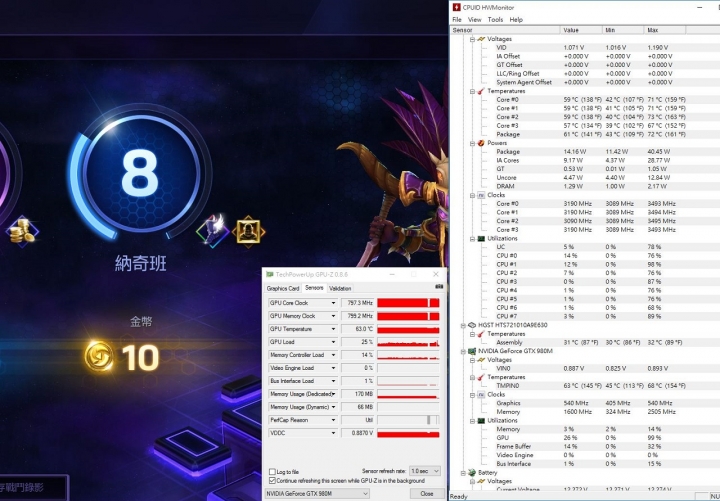Viewport: 720px width, 501px height.
Task: Switch to GPU-Z Sensors tab
Action: coord(314,287)
